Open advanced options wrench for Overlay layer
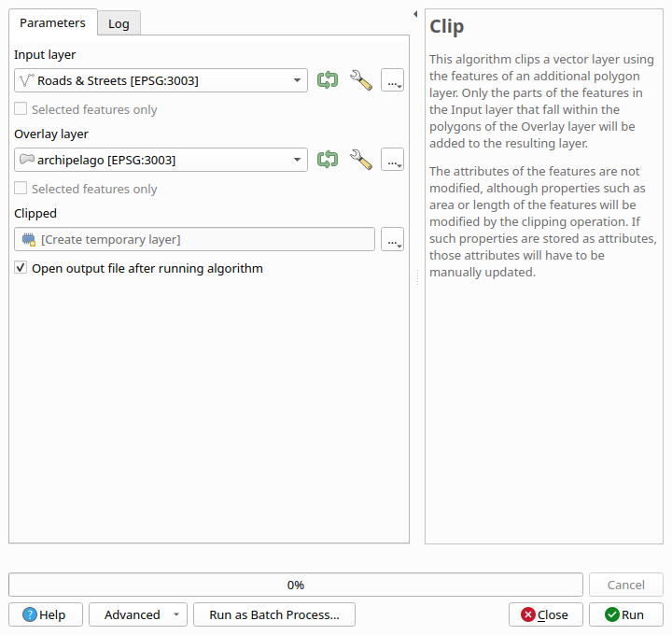The image size is (672, 635). (361, 160)
